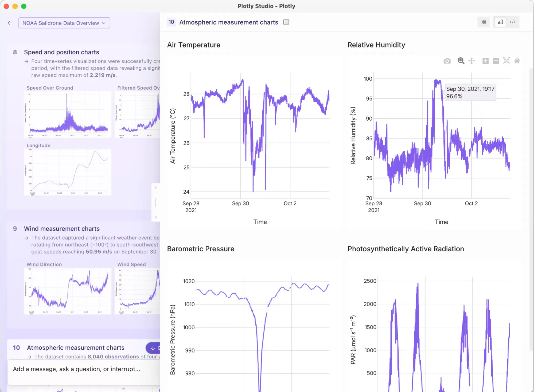Click the Zoom out minus icon
The image size is (534, 392).
tap(496, 61)
